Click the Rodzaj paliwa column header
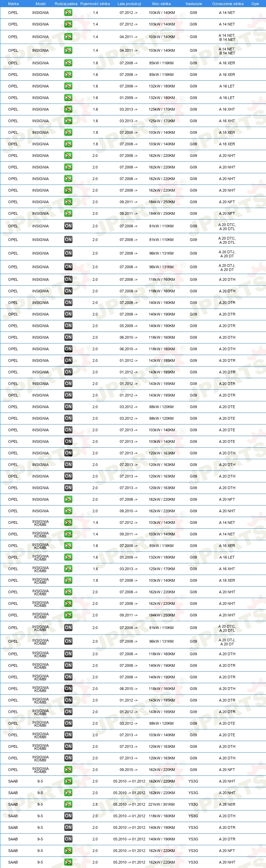The height and width of the screenshot is (868, 266). (66, 4)
